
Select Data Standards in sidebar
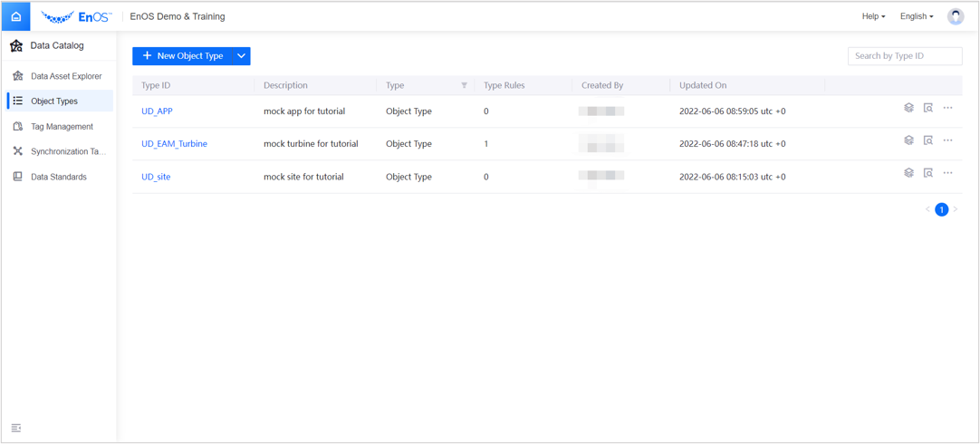click(x=59, y=177)
